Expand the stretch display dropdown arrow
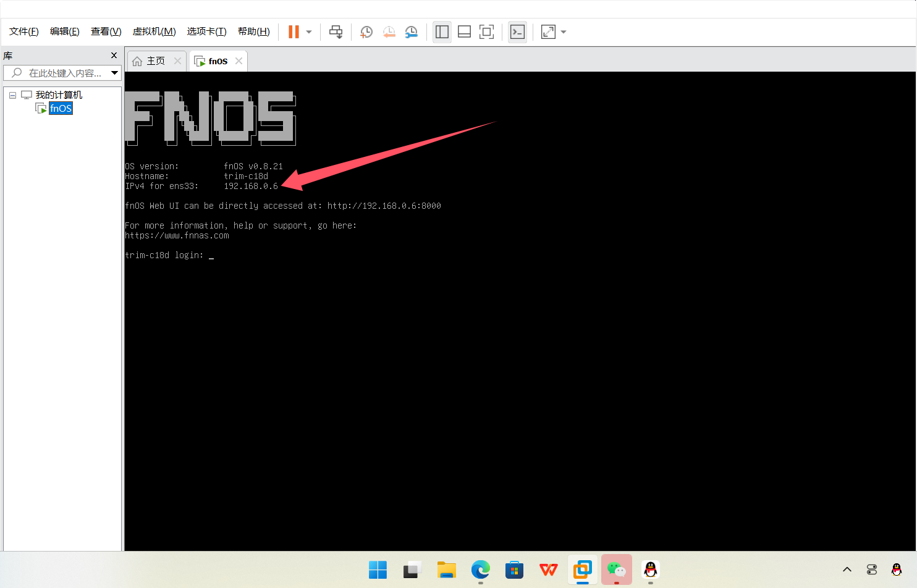This screenshot has height=588, width=917. [564, 32]
